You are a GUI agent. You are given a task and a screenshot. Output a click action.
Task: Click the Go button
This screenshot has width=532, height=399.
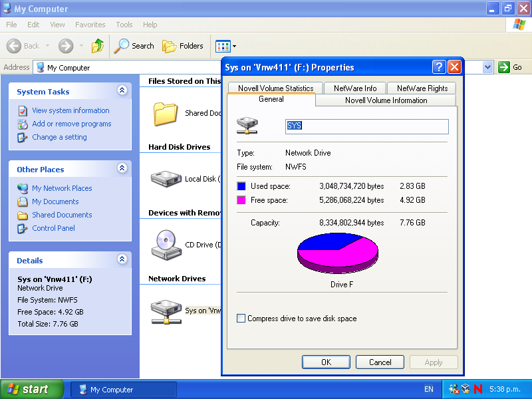[x=510, y=67]
